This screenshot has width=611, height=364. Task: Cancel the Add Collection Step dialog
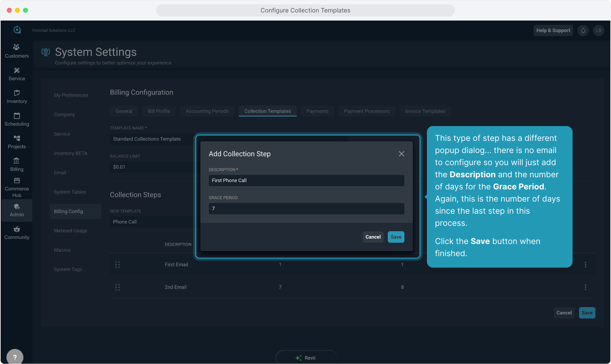373,237
